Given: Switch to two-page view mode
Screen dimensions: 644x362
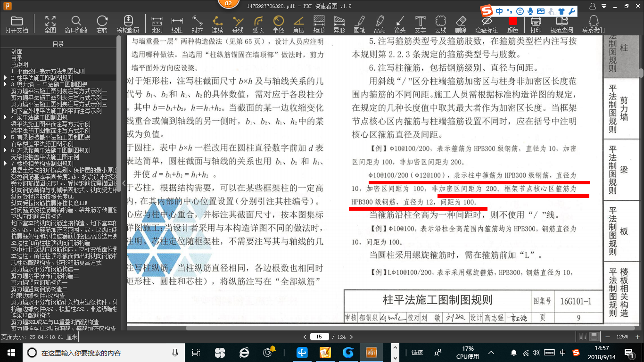Looking at the screenshot, I should pos(584,337).
